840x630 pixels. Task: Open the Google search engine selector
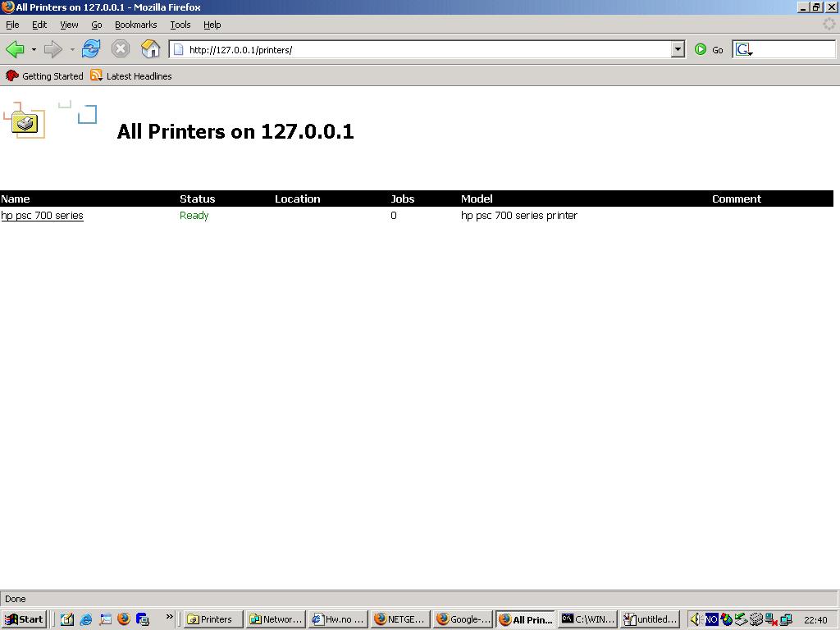(x=743, y=50)
